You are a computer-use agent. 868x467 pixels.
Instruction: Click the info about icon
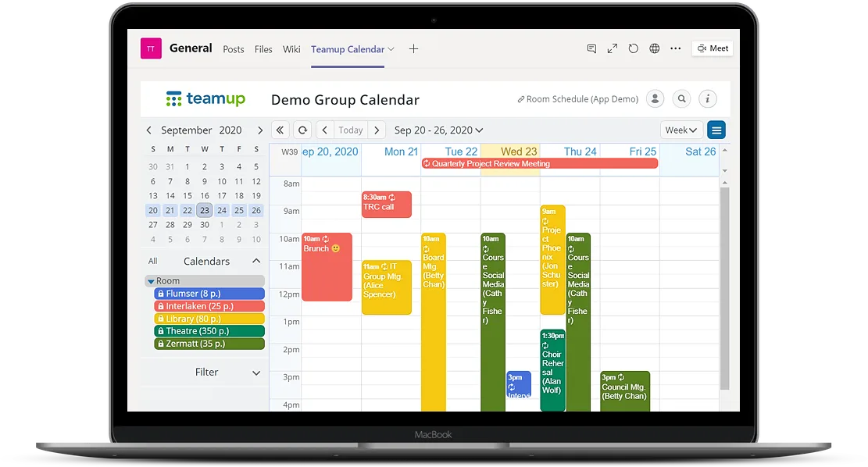click(708, 99)
